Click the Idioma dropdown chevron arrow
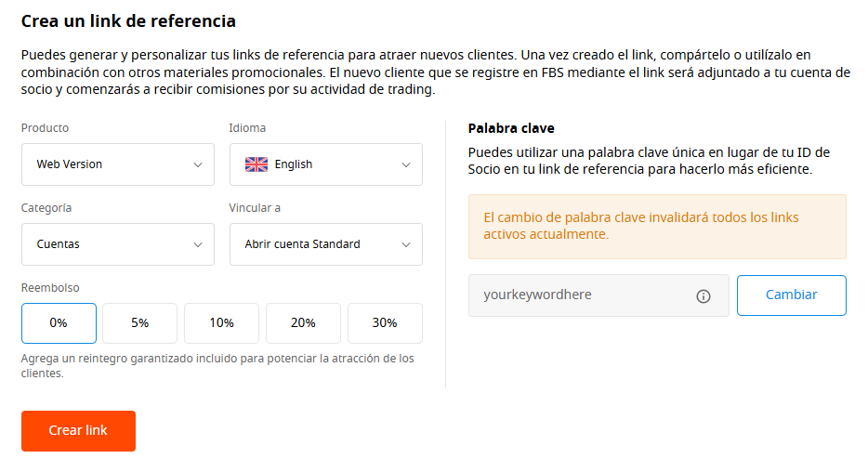This screenshot has width=868, height=472. [406, 164]
